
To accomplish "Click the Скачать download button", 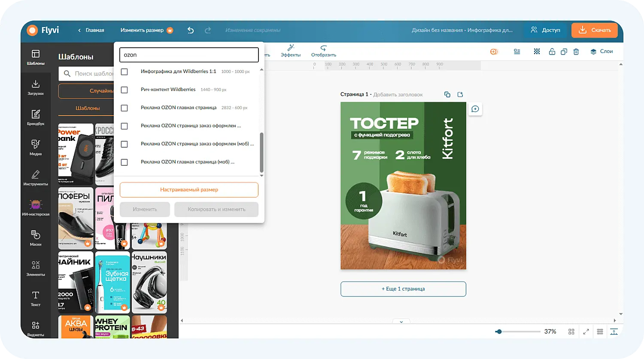I will click(x=595, y=30).
